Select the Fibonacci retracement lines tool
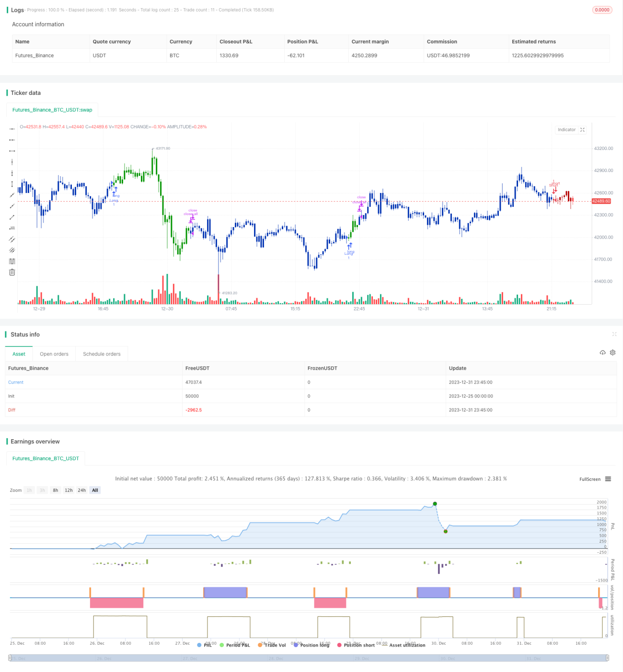Screen dimensions: 623x672 point(12,261)
